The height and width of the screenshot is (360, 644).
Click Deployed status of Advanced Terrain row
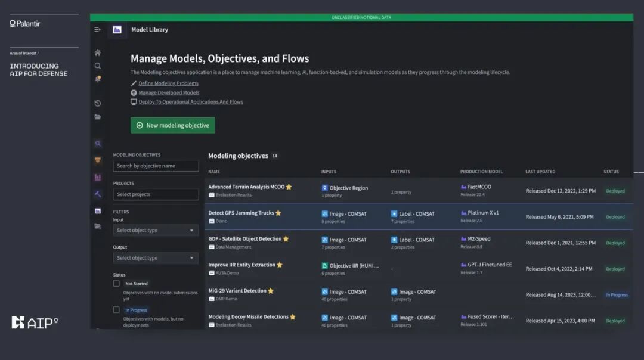pyautogui.click(x=615, y=191)
